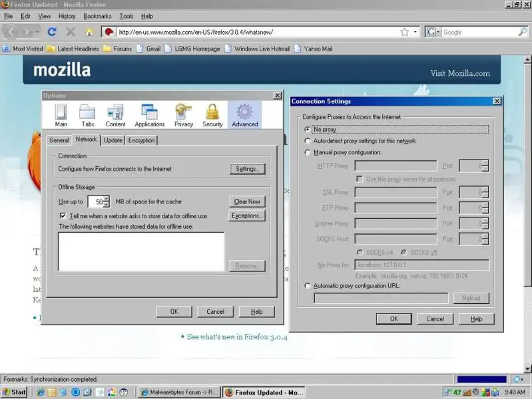Click the browser Forward arrow button
The image size is (532, 399).
[27, 32]
